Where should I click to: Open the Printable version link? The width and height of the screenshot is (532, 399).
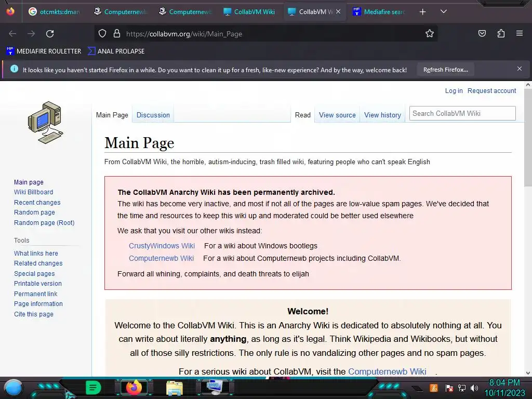pyautogui.click(x=37, y=284)
